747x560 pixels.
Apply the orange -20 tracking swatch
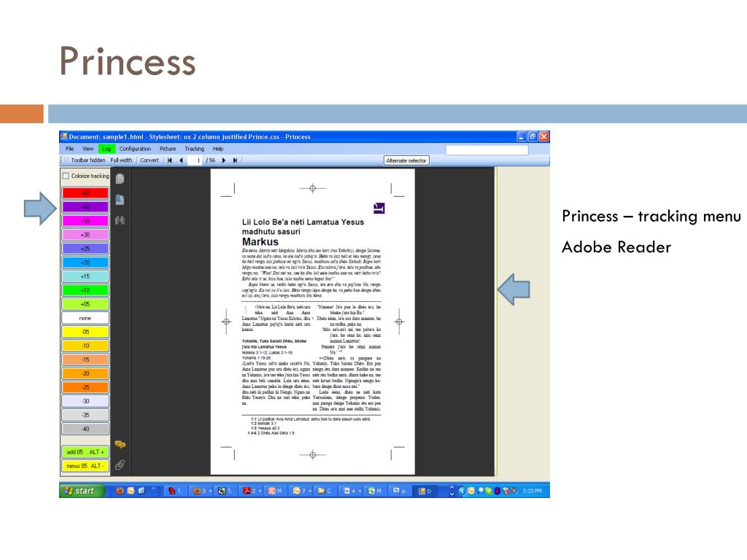coord(85,373)
